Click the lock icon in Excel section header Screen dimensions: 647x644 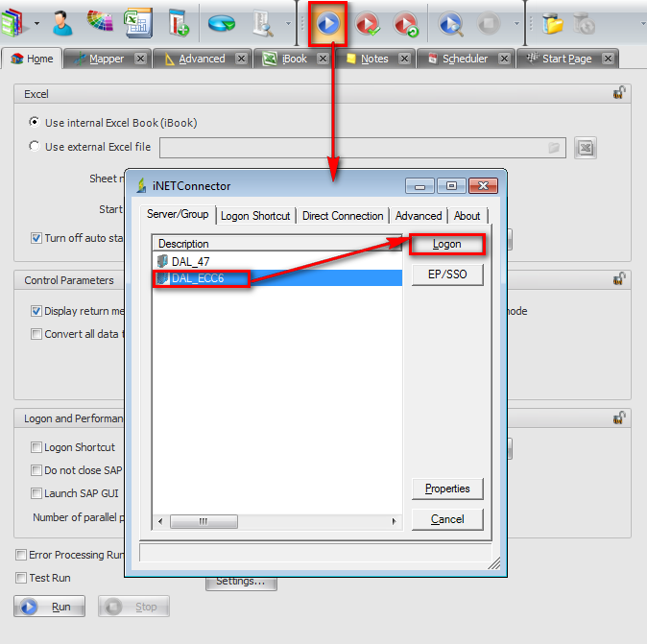pos(619,93)
